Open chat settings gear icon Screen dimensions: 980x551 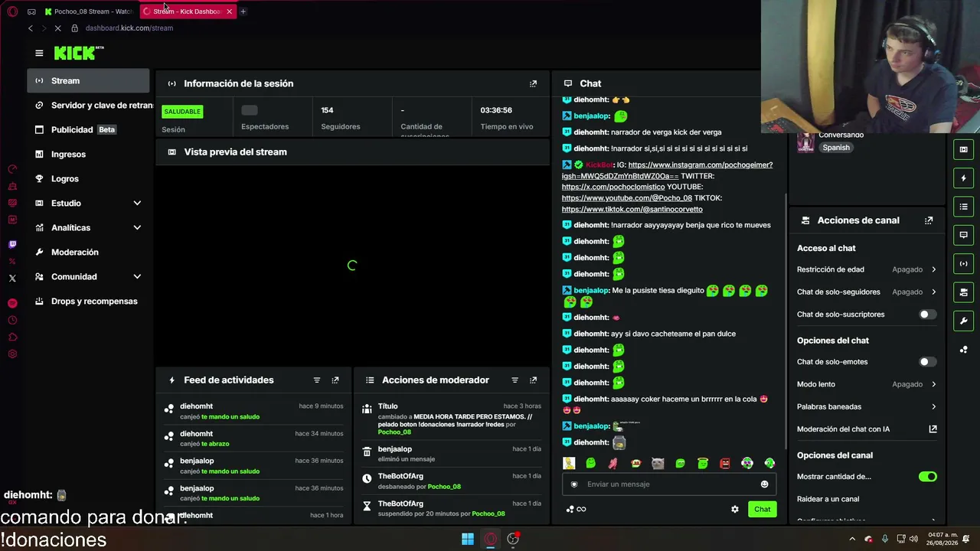pyautogui.click(x=735, y=509)
